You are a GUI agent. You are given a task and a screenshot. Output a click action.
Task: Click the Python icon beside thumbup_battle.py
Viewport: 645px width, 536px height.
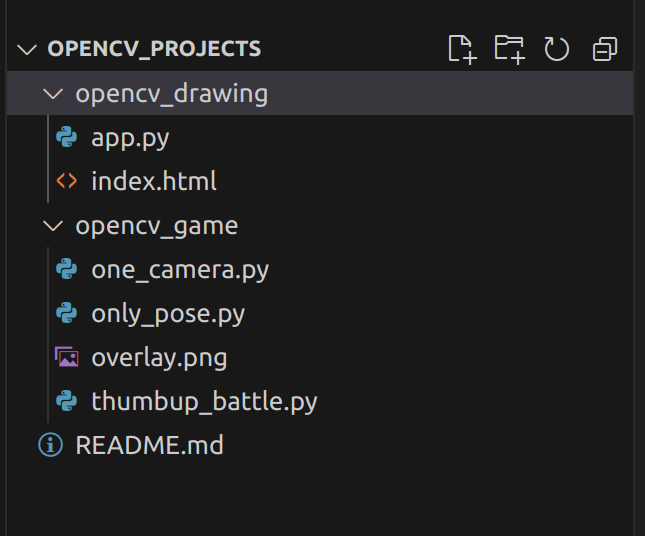[x=67, y=401]
